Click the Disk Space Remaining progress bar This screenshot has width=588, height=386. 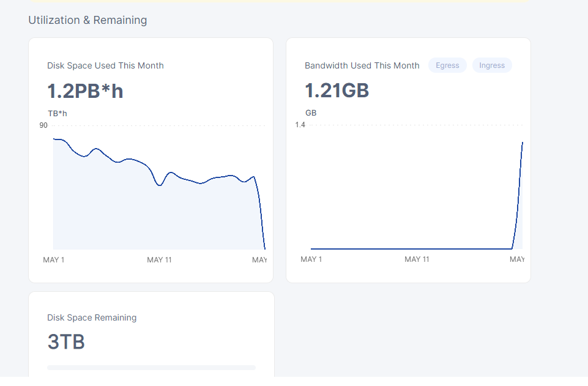[151, 368]
